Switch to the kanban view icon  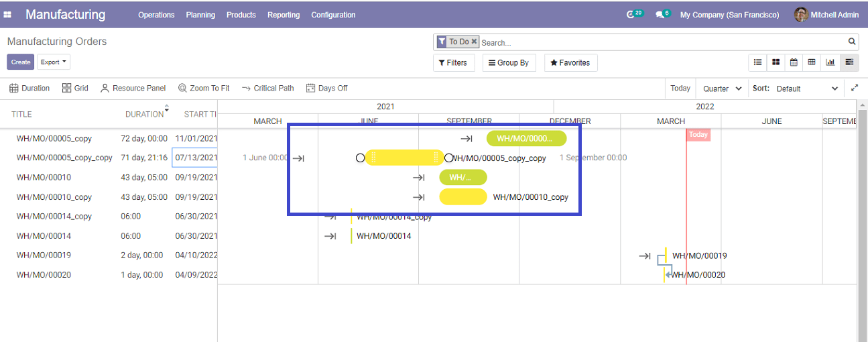point(776,62)
